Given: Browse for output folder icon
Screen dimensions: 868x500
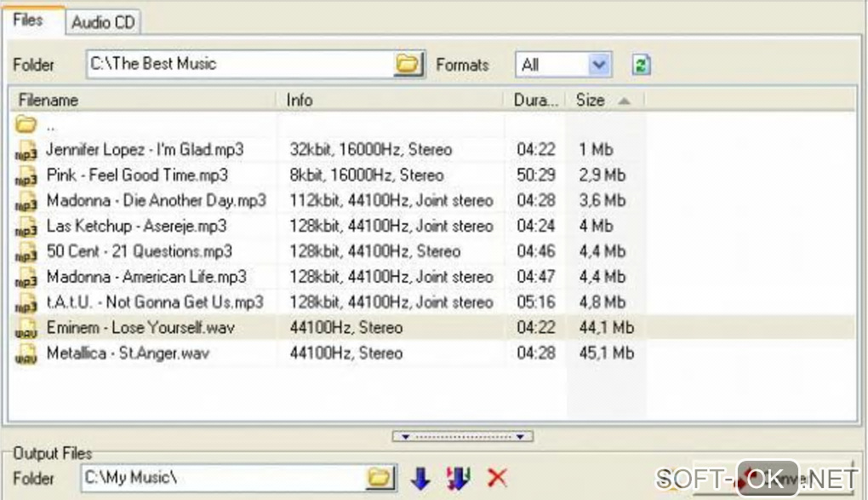Looking at the screenshot, I should tap(380, 478).
